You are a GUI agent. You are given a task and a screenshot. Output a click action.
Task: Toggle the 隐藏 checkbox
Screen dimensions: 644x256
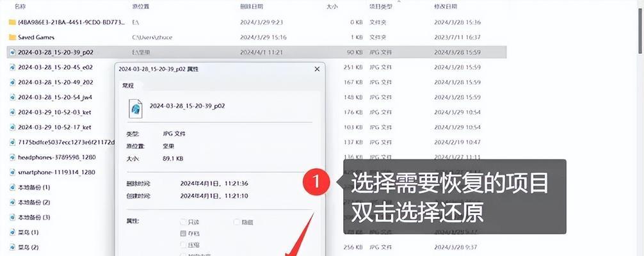[x=237, y=222]
